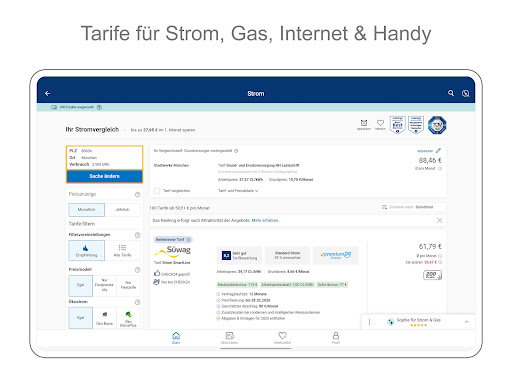Add to the watchlist with the heart icon
Image resolution: width=512 pixels, height=384 pixels.
click(x=380, y=125)
